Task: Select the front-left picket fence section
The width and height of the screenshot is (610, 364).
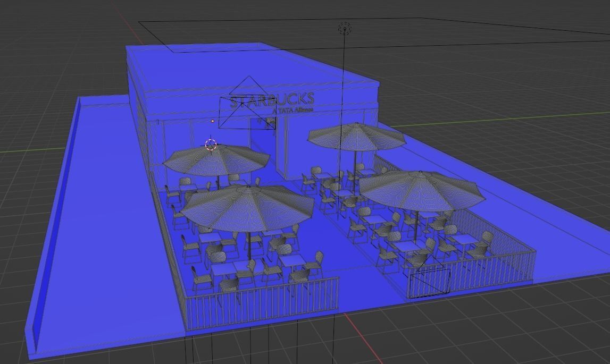Action: tap(262, 303)
